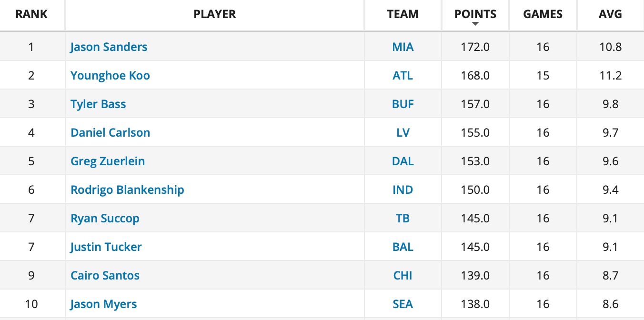
Task: Sort table by RANK column header
Action: point(31,14)
